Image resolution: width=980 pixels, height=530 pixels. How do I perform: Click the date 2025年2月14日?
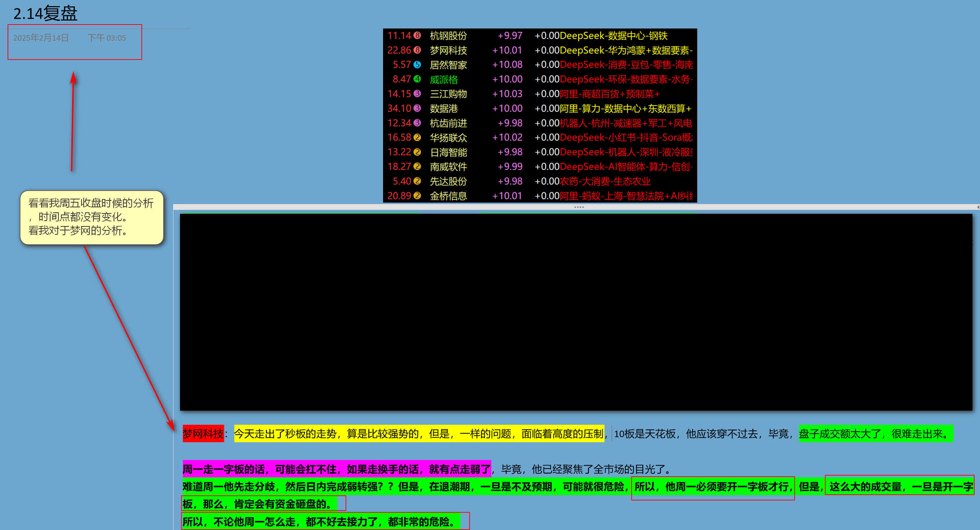tap(41, 38)
